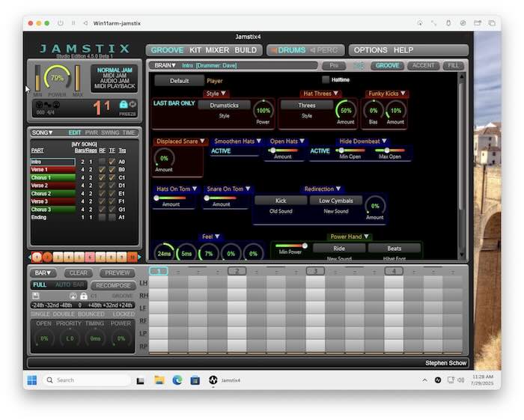The width and height of the screenshot is (524, 420).
Task: Click the round palette icon in Bar editor
Action: coord(73,296)
